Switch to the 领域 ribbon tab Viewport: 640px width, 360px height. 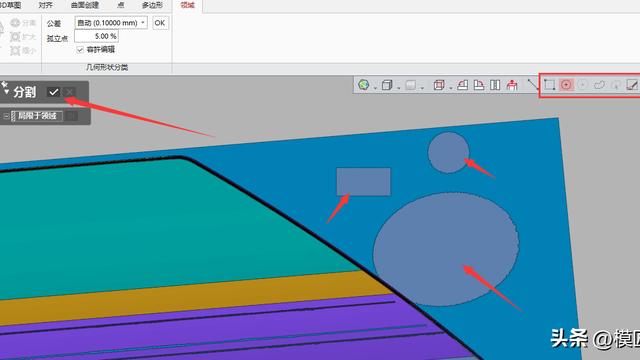[188, 5]
